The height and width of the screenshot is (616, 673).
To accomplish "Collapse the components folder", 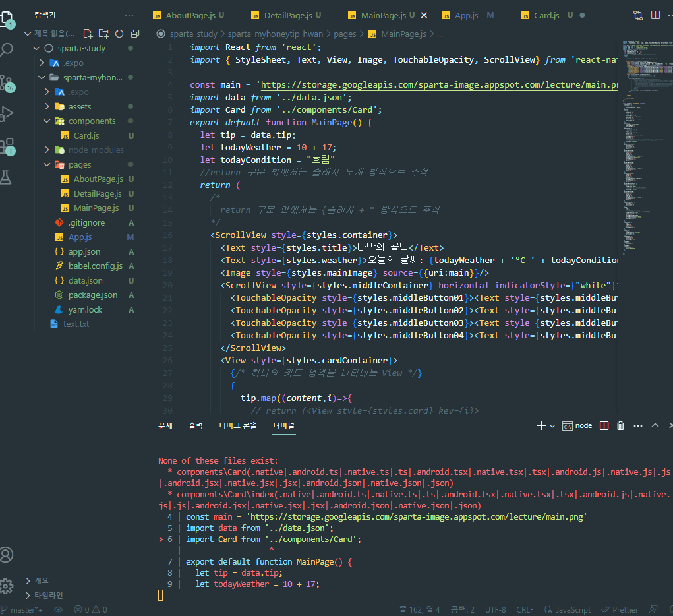I will [x=92, y=121].
